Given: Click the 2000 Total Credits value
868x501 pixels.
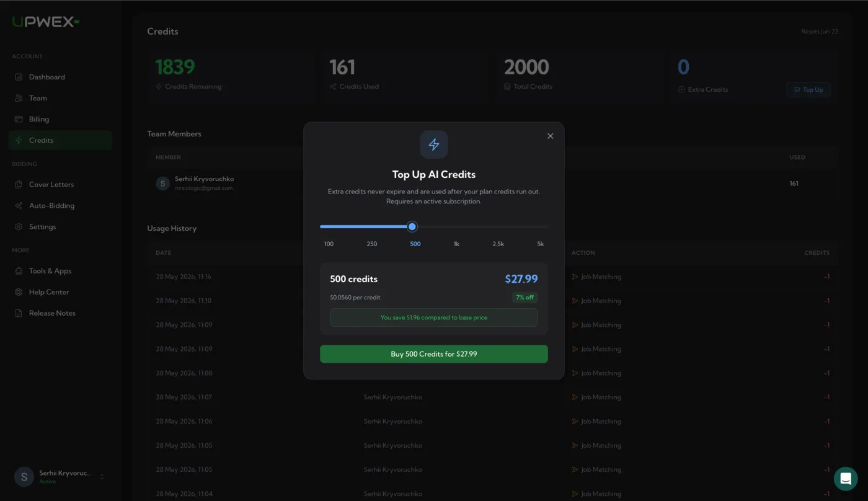Looking at the screenshot, I should point(526,67).
